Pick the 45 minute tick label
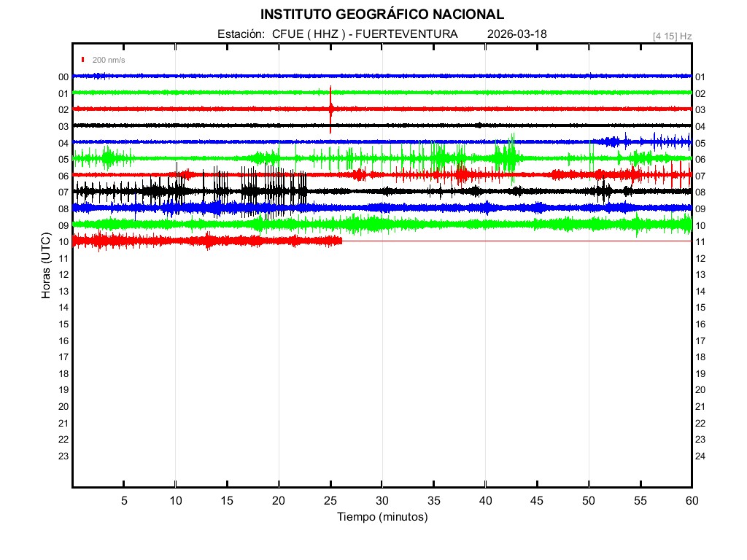The height and width of the screenshot is (560, 747). (537, 500)
